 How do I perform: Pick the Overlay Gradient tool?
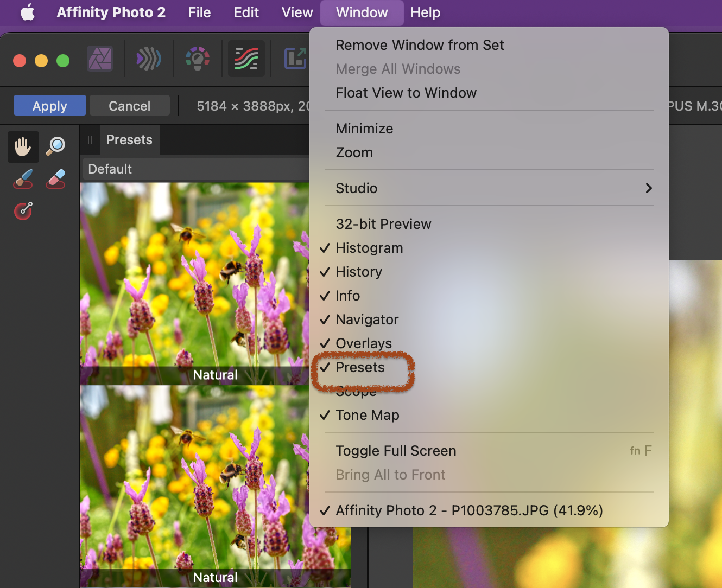(23, 210)
